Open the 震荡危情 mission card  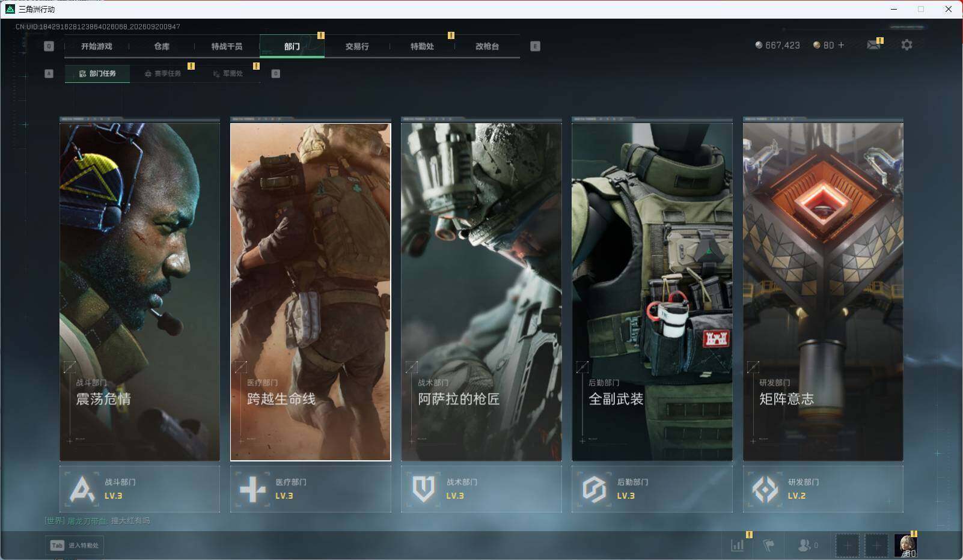(x=139, y=292)
